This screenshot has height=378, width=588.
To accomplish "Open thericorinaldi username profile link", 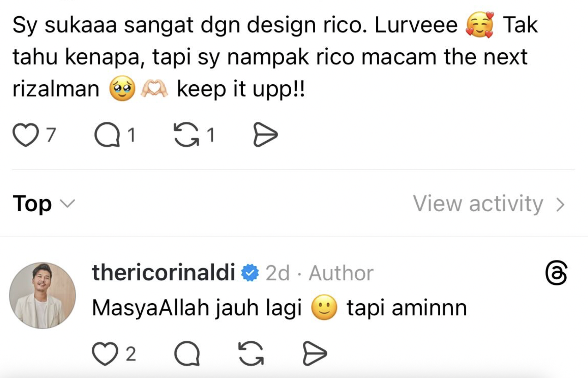I will [x=163, y=273].
